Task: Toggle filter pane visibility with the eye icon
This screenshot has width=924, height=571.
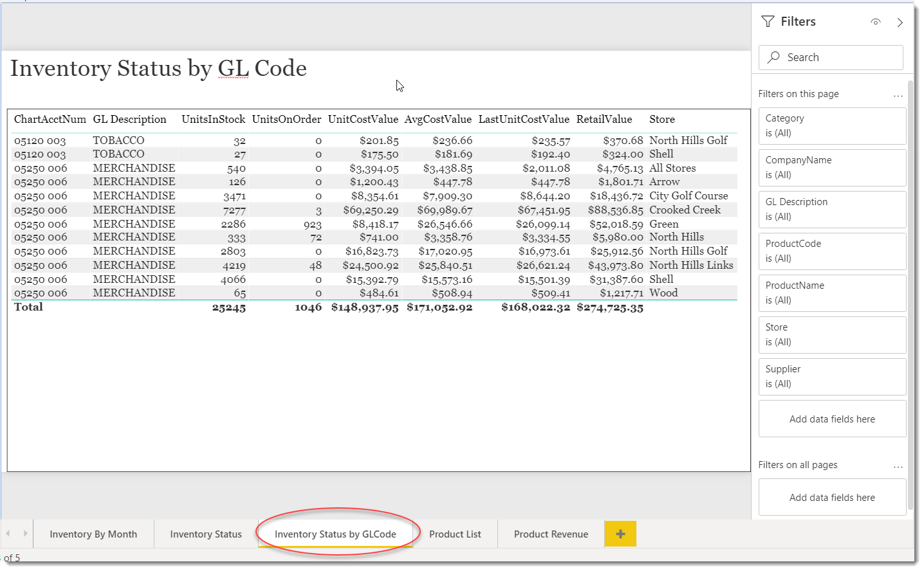Action: click(x=876, y=21)
